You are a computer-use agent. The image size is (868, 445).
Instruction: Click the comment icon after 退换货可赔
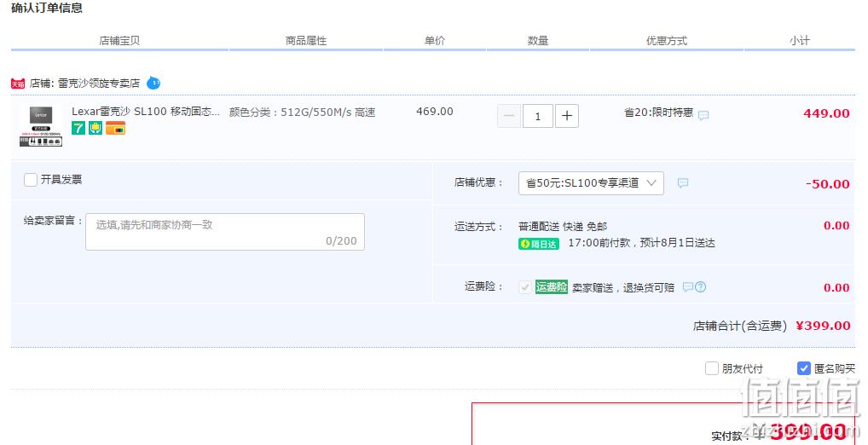tap(688, 287)
